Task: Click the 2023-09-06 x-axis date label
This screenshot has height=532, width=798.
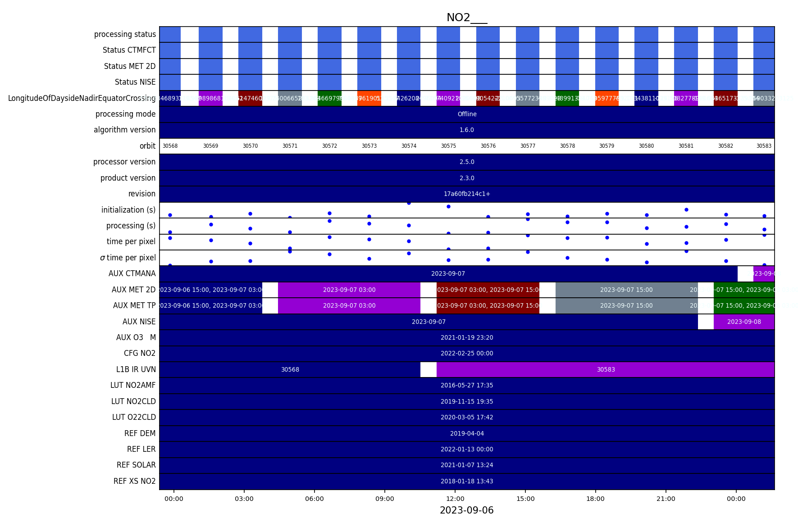Action: click(x=466, y=510)
